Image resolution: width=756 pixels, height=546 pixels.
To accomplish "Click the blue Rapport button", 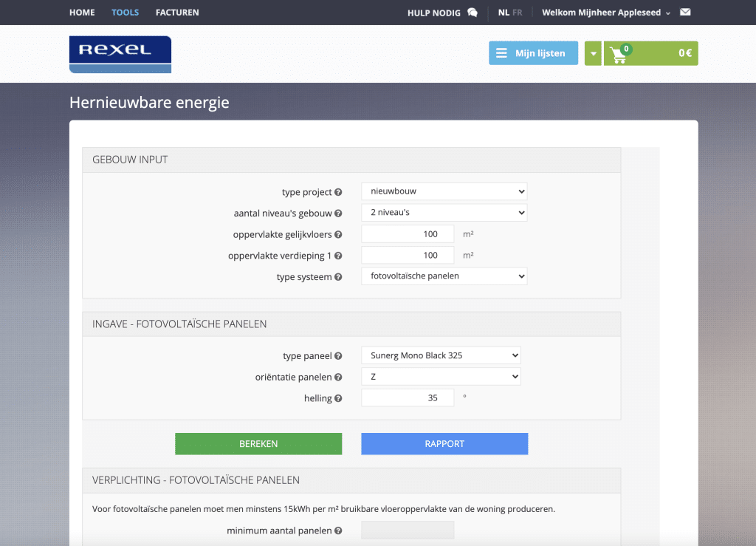I will (x=444, y=444).
